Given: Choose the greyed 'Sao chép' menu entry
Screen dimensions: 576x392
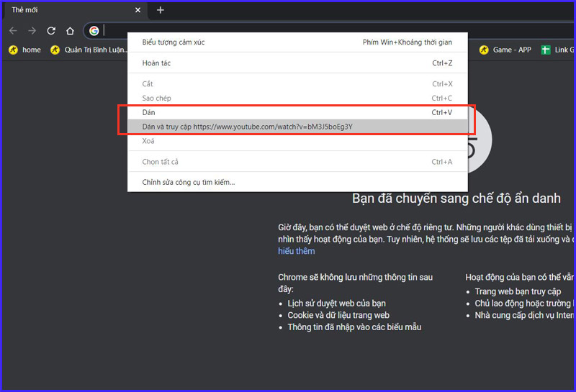Looking at the screenshot, I should [297, 98].
